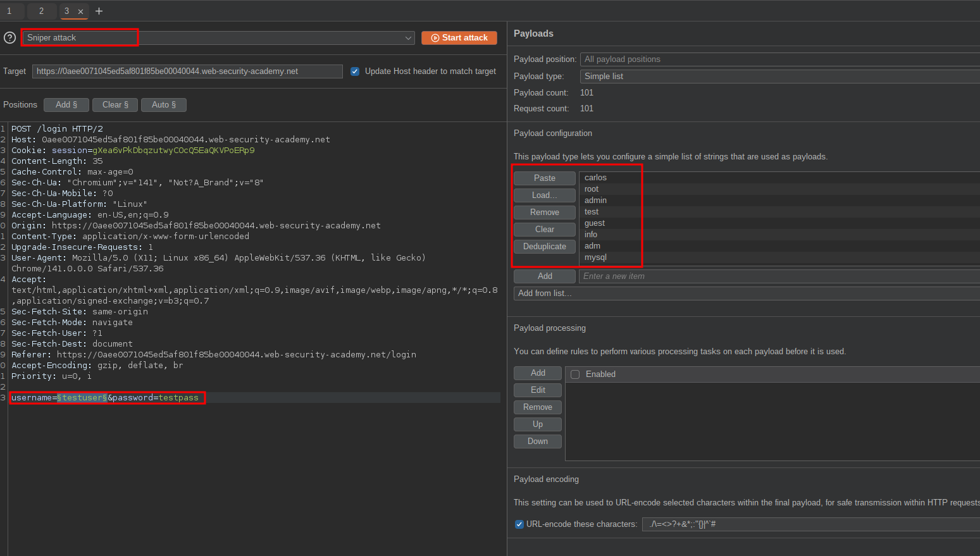Image resolution: width=980 pixels, height=556 pixels.
Task: Click the Clear § button
Action: (x=115, y=105)
